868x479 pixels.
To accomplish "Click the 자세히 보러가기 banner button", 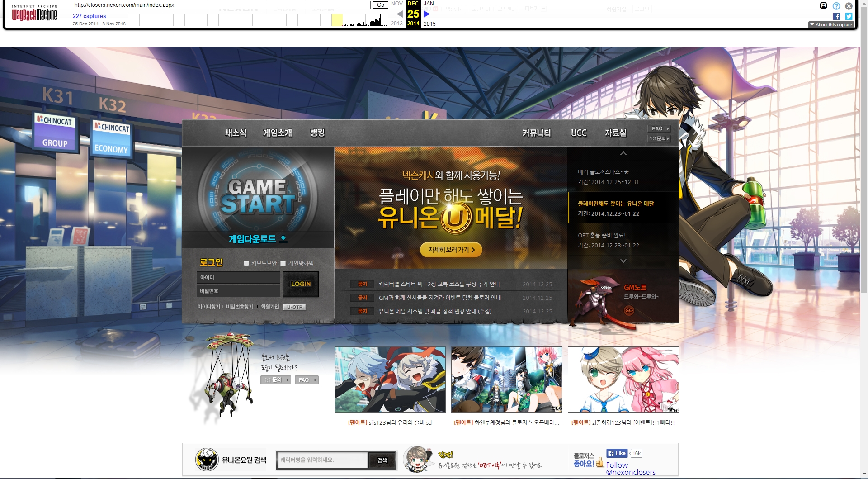I will (451, 250).
